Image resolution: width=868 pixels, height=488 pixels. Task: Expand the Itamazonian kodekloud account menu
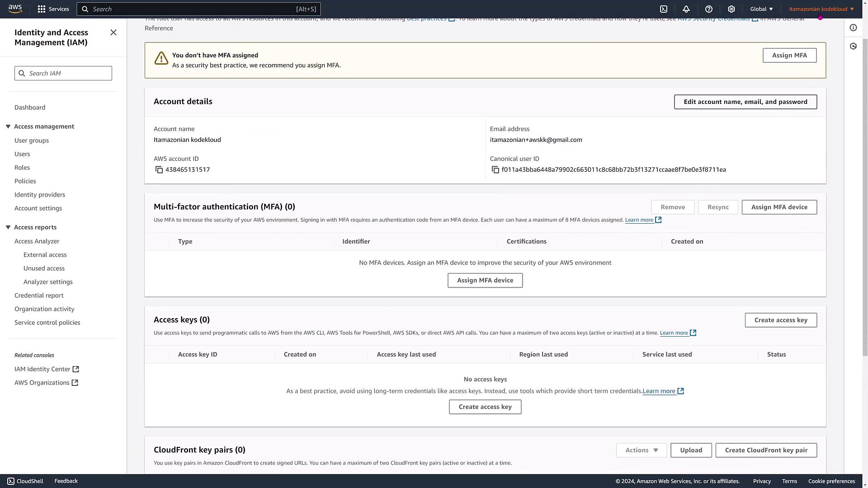point(821,9)
